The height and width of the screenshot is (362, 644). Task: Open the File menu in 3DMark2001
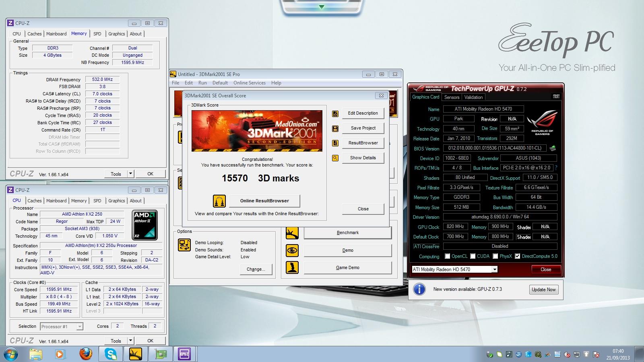[x=175, y=83]
